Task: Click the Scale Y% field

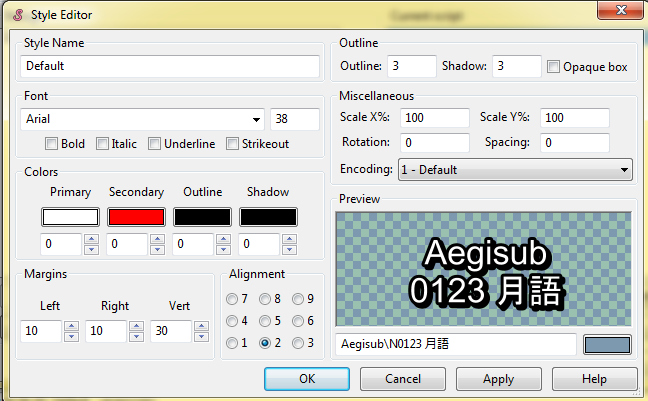Action: 575,118
